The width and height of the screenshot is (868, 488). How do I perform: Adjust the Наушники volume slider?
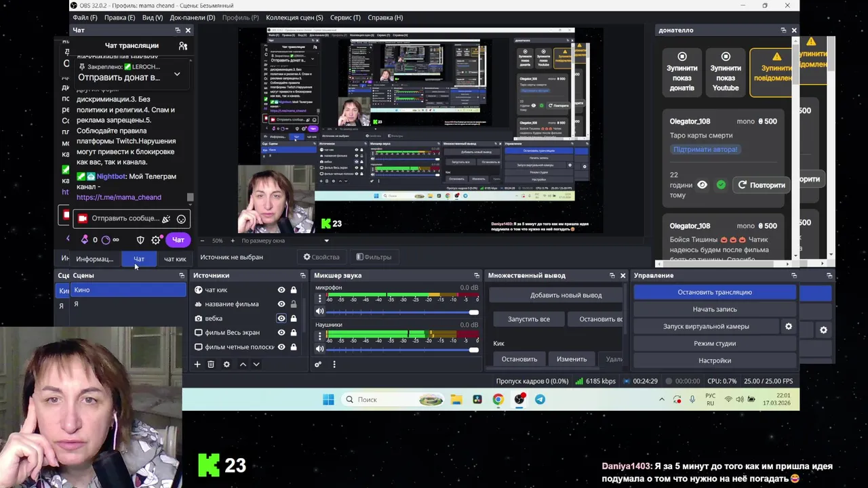[401, 349]
